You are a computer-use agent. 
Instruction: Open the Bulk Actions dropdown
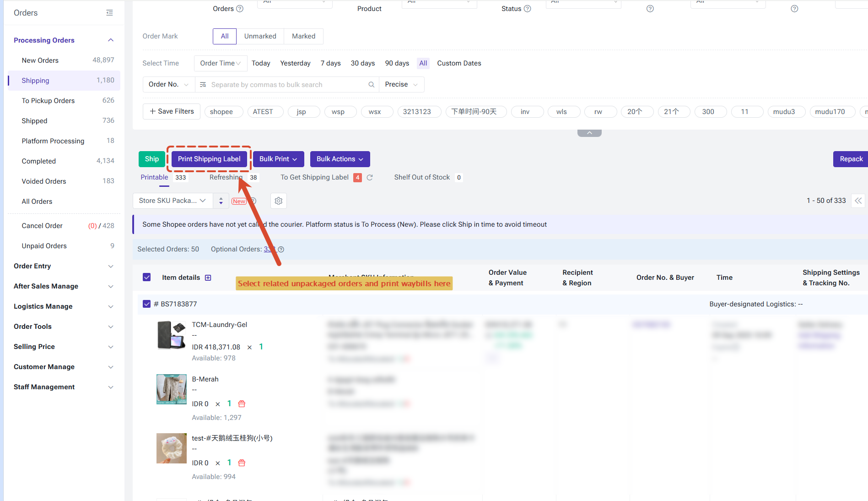point(340,159)
